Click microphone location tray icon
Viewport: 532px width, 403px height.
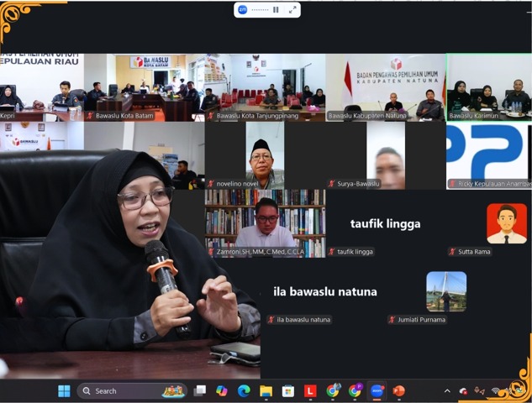[479, 391]
